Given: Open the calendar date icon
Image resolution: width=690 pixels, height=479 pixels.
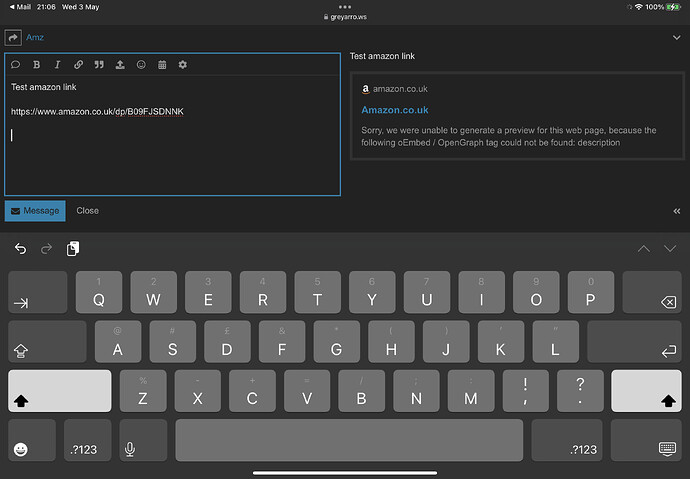Looking at the screenshot, I should click(x=162, y=65).
